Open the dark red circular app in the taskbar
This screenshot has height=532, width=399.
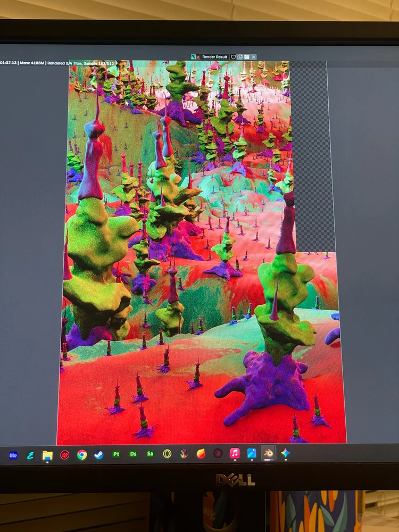tap(218, 453)
